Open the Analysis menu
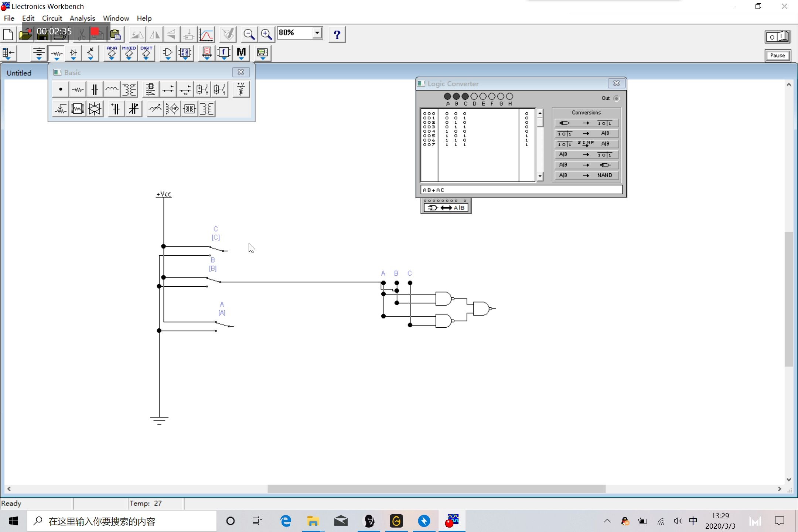The height and width of the screenshot is (532, 798). 82,18
